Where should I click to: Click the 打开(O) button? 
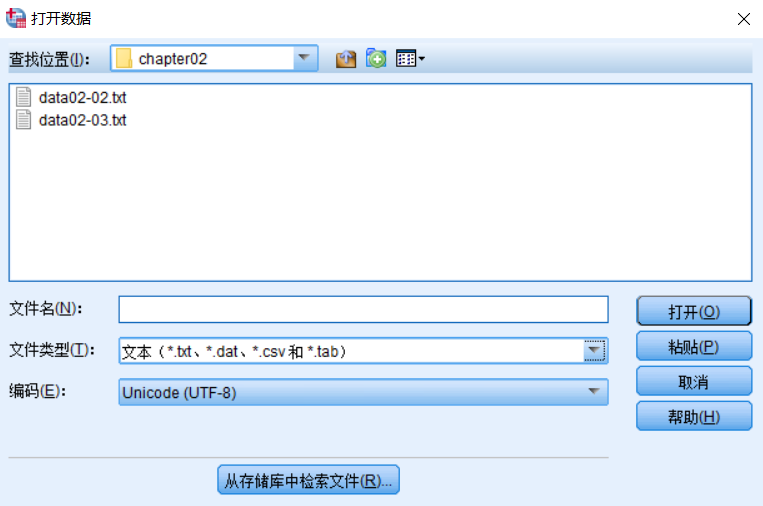coord(694,311)
